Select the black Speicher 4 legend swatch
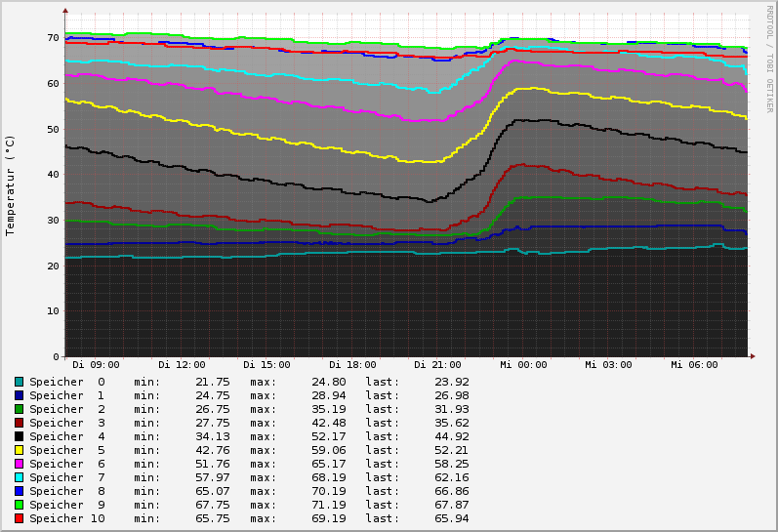This screenshot has width=778, height=532. pos(19,436)
